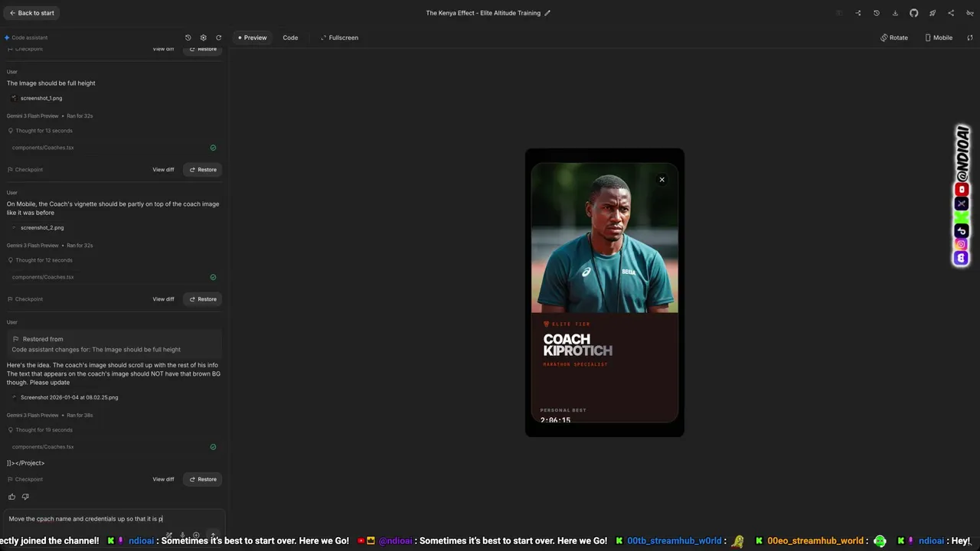Click the Back to start button
The height and width of the screenshot is (551, 980).
point(31,13)
